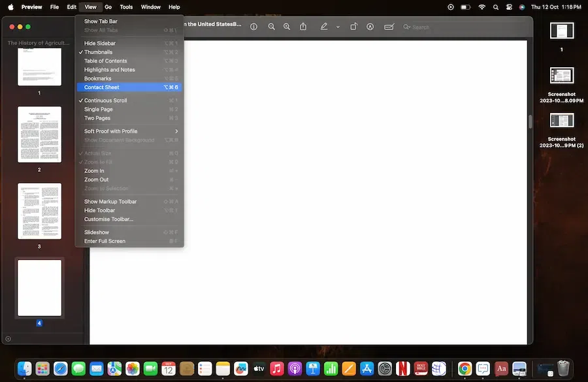Open Numbers from the Dock
The width and height of the screenshot is (588, 382).
[x=331, y=369]
